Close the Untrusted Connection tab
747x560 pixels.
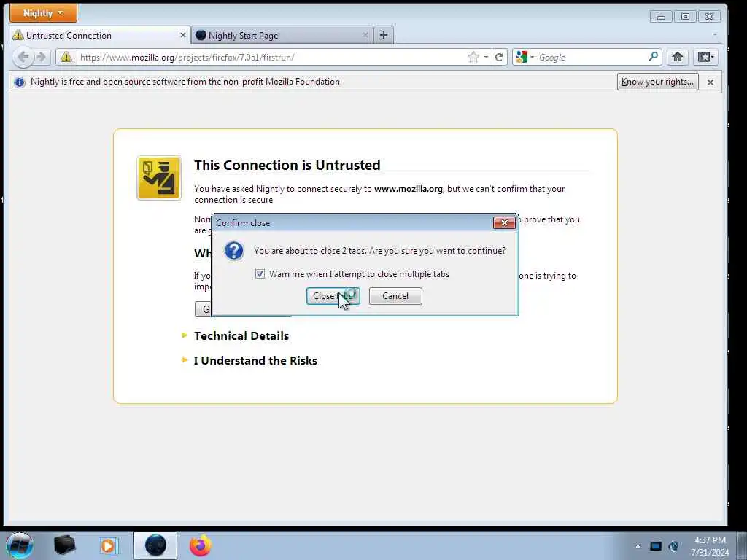[x=183, y=35]
